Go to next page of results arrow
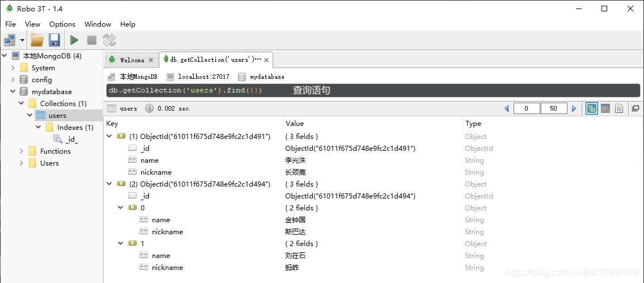The image size is (644, 283). 574,108
